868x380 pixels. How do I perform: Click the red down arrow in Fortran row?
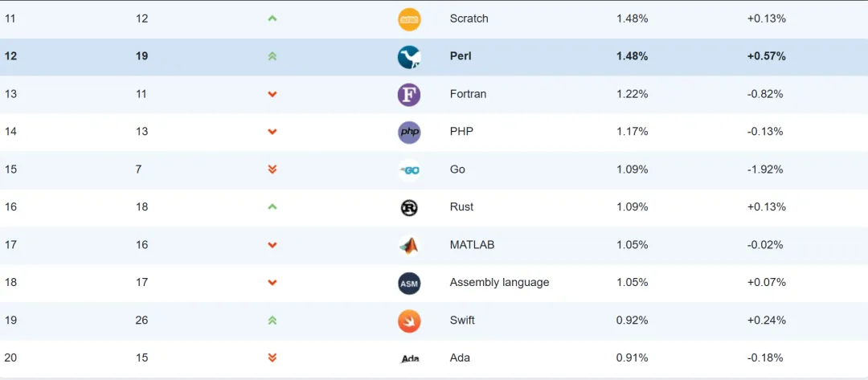[272, 94]
